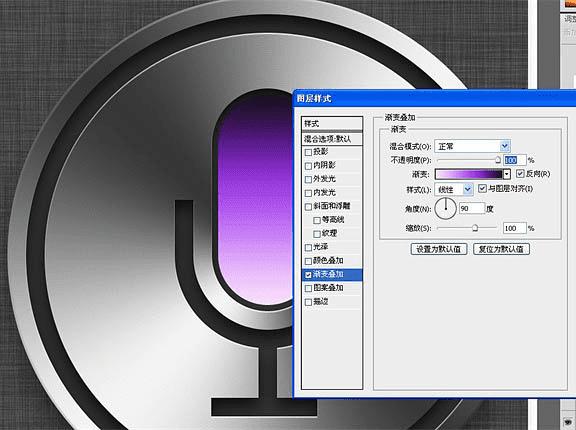Click the 不透明度 opacity slider handle
Screen dimensions: 576x430
click(x=498, y=160)
